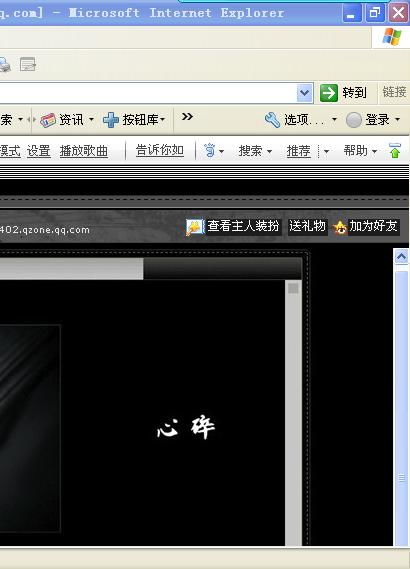Click the 告诉你如 link
Viewport: 410px width, 569px height.
(160, 150)
